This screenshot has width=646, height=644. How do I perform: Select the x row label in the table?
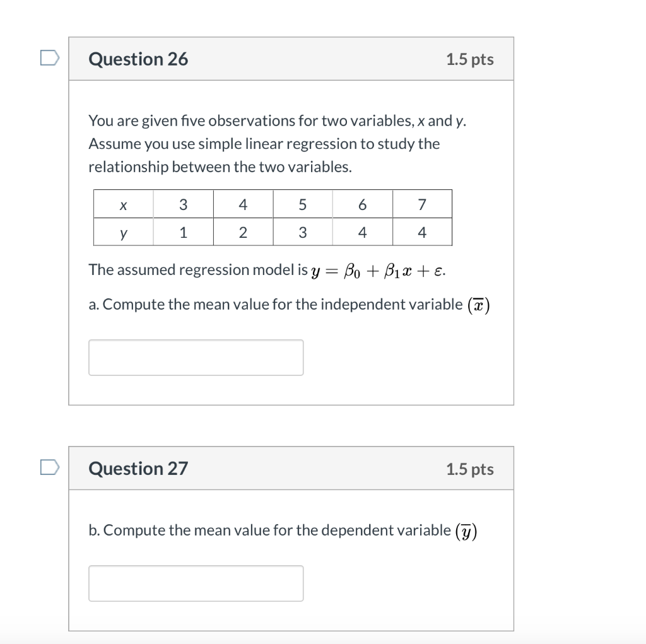tap(124, 204)
